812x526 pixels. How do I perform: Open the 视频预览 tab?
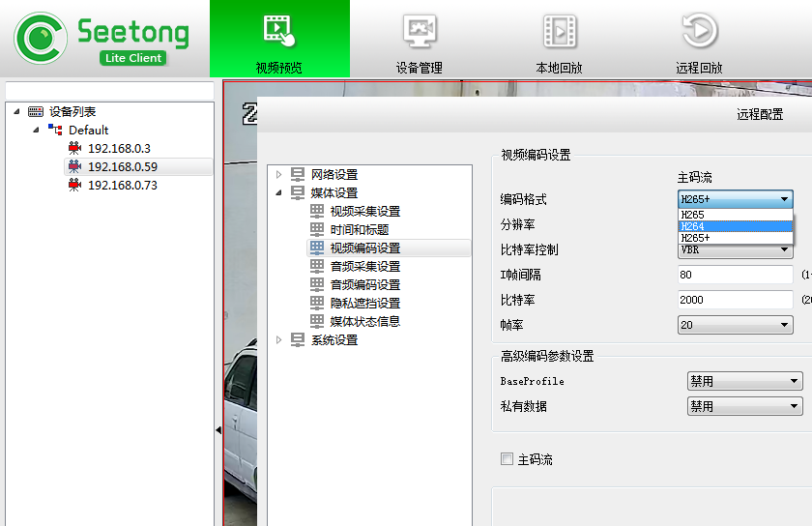coord(279,39)
